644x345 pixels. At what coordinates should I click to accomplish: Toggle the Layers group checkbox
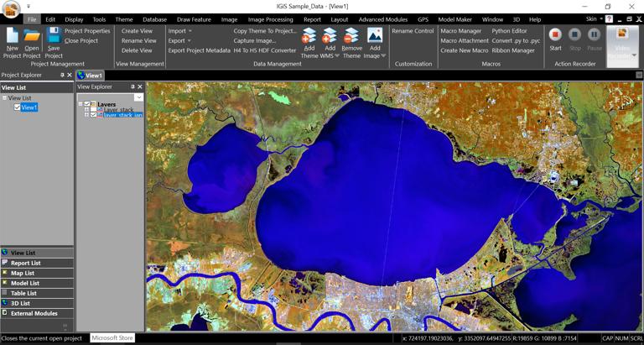(87, 104)
